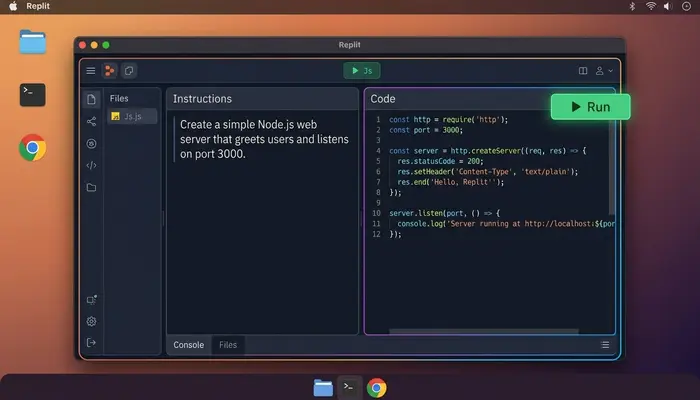700x400 pixels.
Task: Click the 'const port = 3000;' line
Action: point(426,130)
